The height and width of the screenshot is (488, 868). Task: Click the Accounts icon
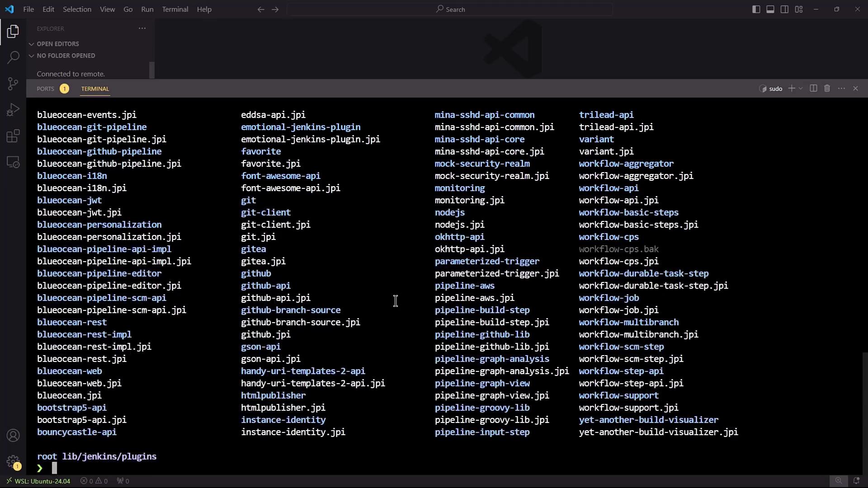click(13, 436)
